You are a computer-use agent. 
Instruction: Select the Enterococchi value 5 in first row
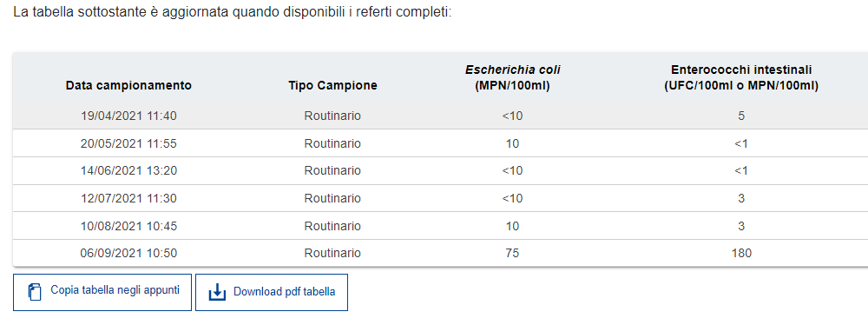point(741,116)
